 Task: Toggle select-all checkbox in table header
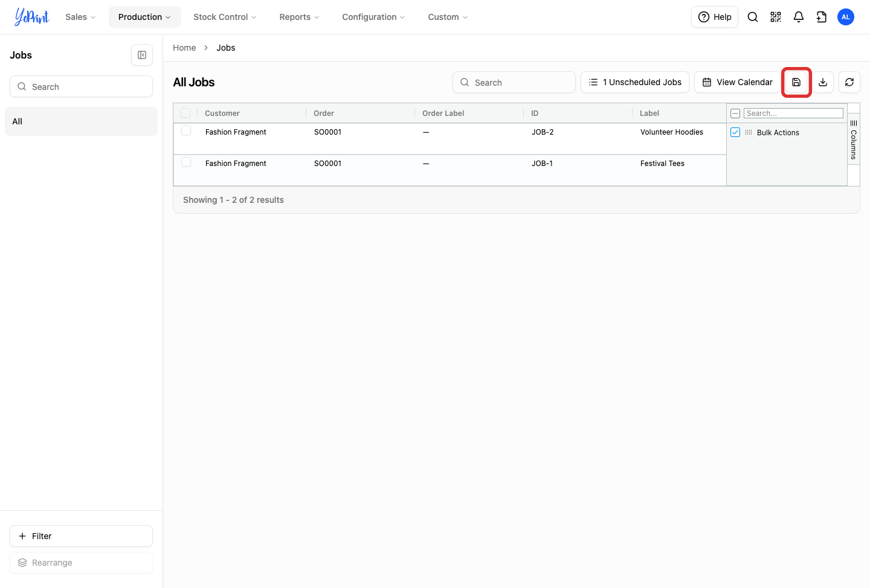185,113
